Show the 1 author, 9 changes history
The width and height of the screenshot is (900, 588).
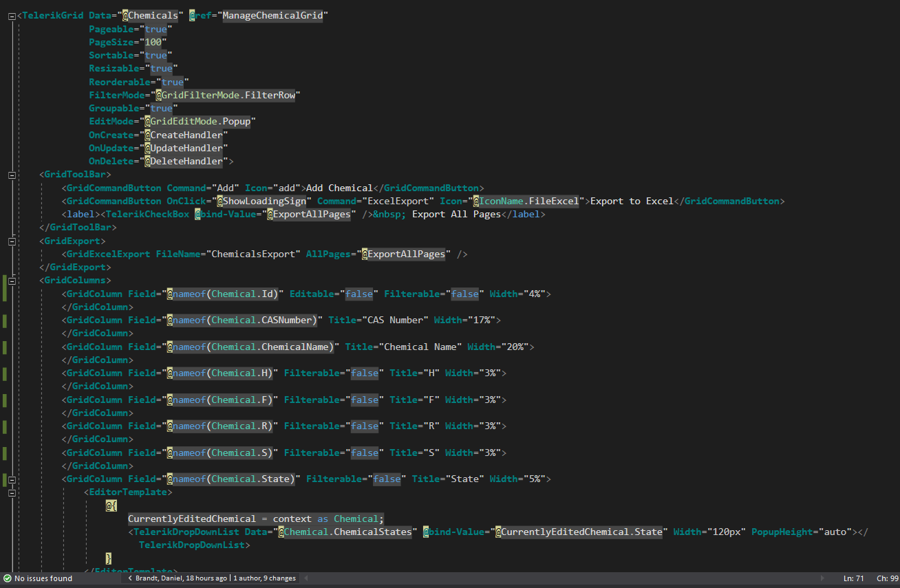[x=264, y=578]
